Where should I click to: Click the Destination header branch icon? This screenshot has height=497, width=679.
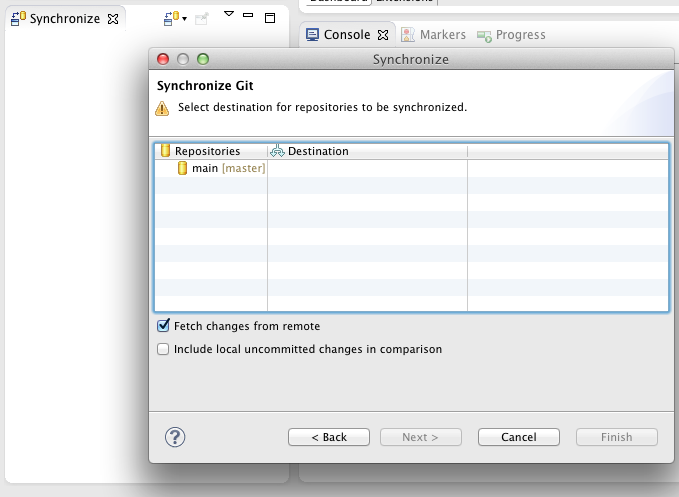tap(277, 151)
